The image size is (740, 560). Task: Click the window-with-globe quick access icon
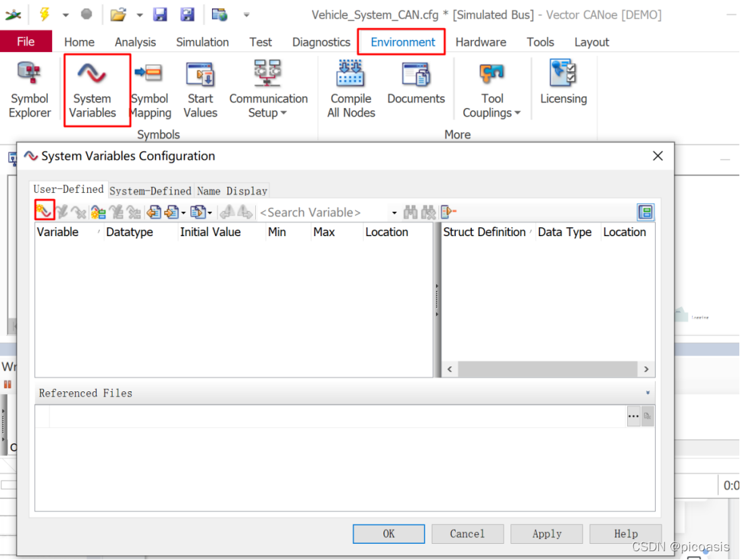click(x=219, y=15)
